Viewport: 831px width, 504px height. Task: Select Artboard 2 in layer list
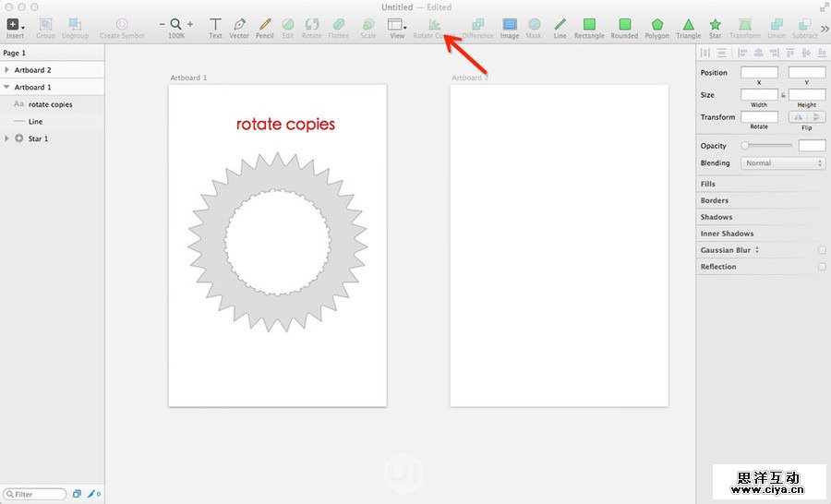point(52,70)
